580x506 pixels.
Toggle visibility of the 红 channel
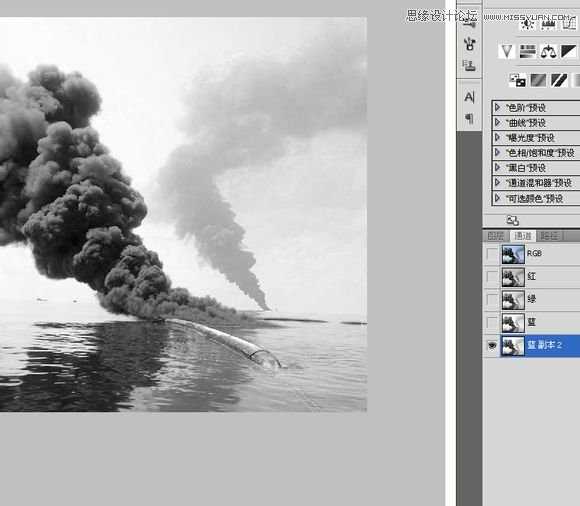coord(492,277)
